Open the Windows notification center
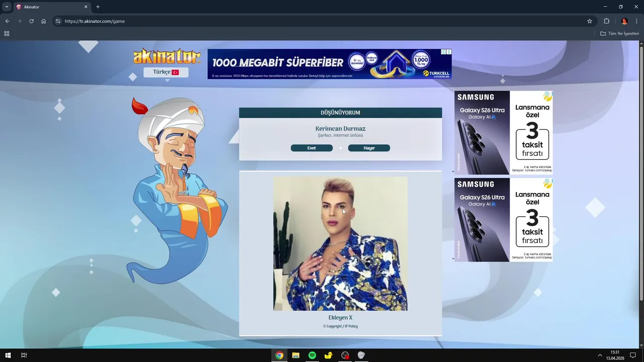The image size is (644, 362). tap(633, 355)
